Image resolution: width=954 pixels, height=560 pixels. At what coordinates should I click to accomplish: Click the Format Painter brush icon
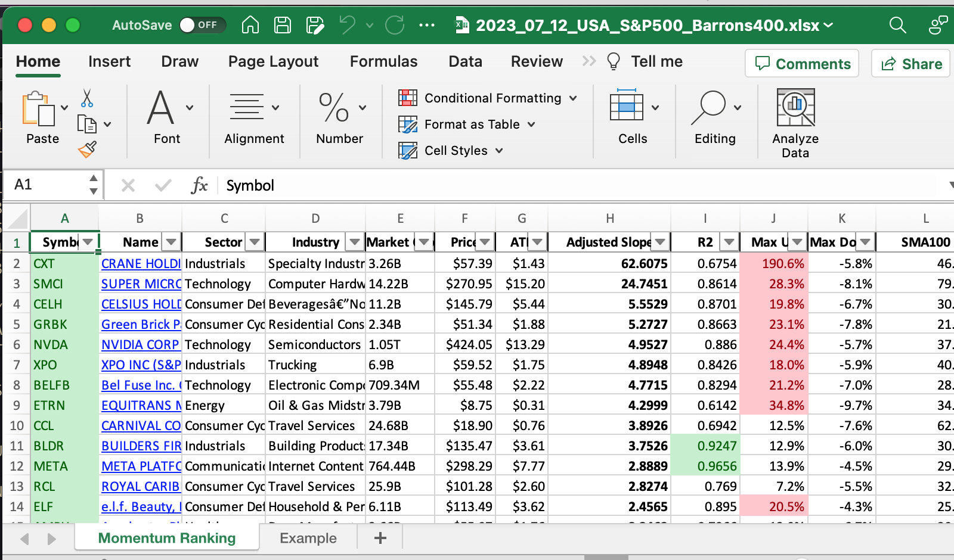click(87, 149)
